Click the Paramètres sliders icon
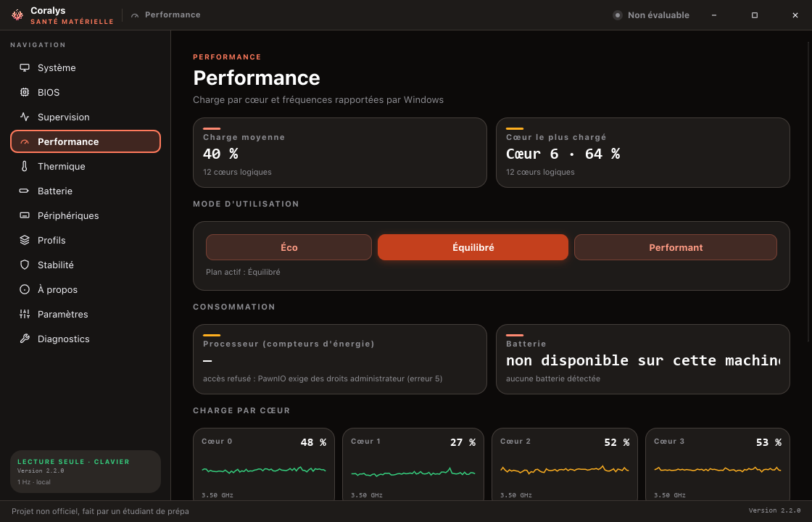Screen dimensions: 812x522 pyautogui.click(x=25, y=314)
